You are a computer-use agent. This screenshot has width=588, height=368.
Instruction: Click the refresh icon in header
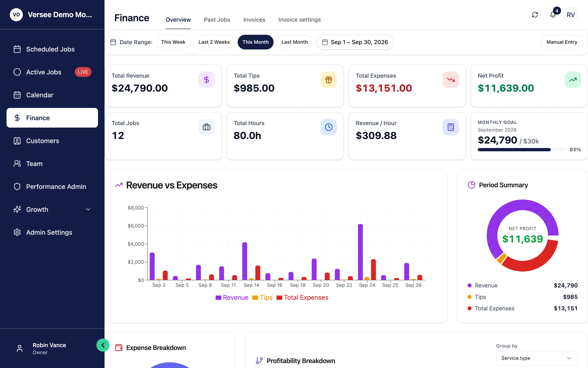pos(535,15)
